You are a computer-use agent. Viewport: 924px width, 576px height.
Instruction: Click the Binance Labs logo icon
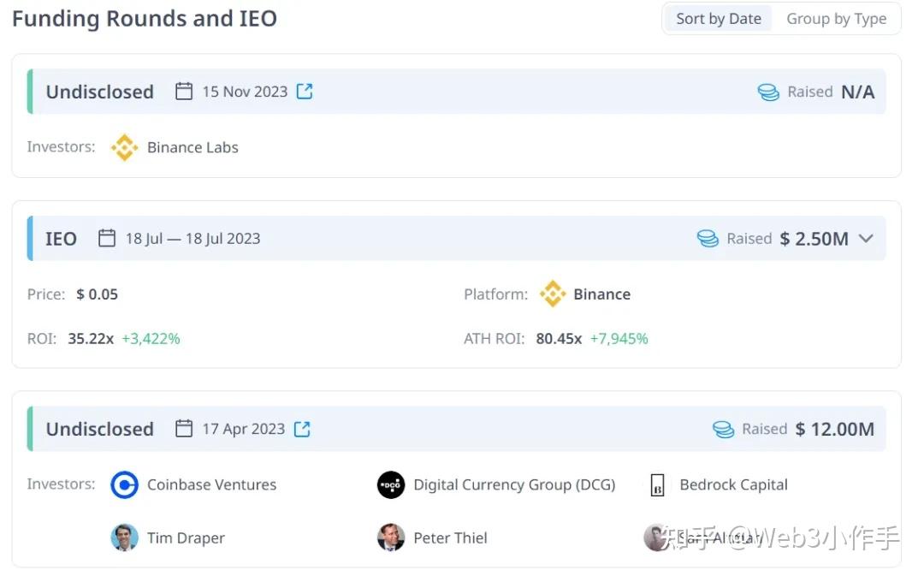point(125,147)
